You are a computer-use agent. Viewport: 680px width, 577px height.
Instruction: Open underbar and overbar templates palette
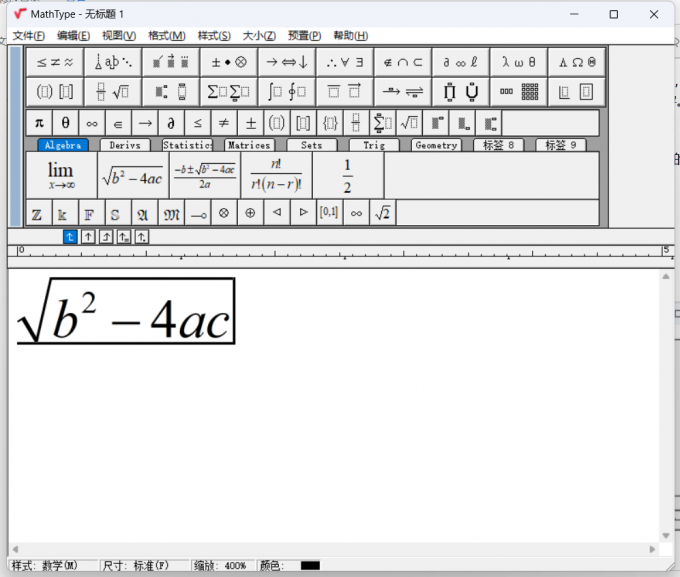tap(345, 92)
